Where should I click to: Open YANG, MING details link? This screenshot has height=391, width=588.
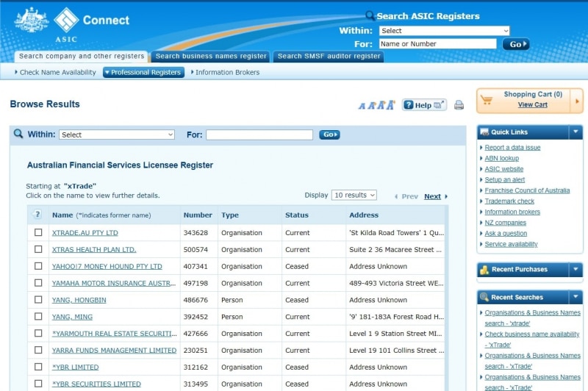[x=72, y=318]
